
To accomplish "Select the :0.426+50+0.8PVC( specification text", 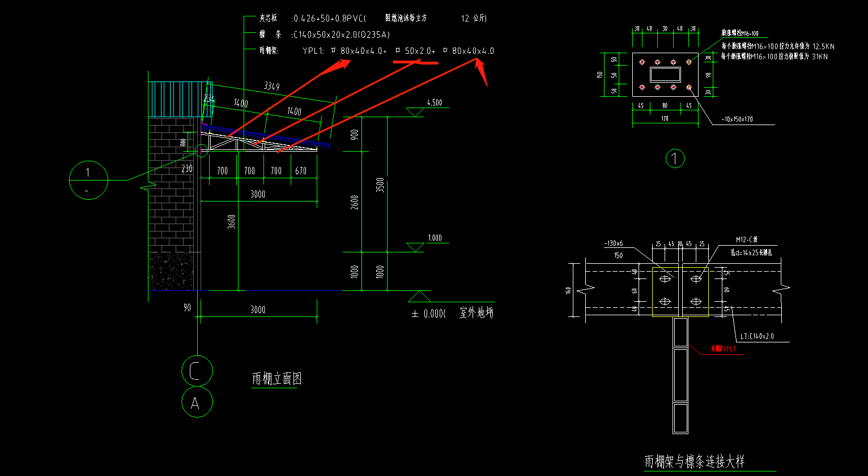I will point(329,18).
